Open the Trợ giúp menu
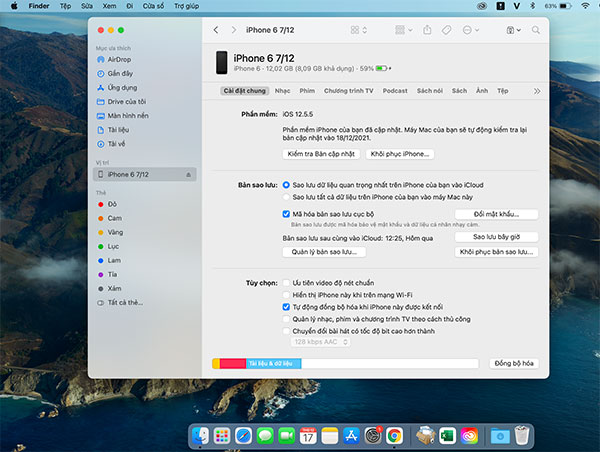The image size is (600, 452). [x=186, y=6]
